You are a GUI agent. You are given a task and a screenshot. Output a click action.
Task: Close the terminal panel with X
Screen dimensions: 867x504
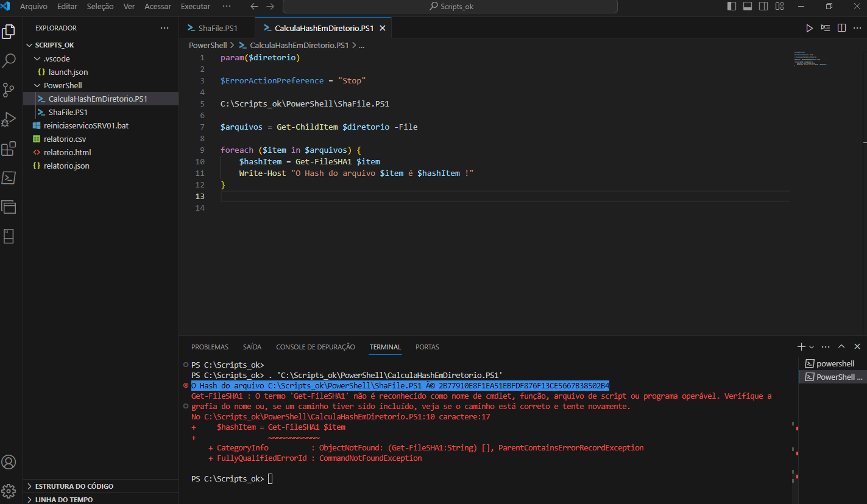(x=857, y=346)
